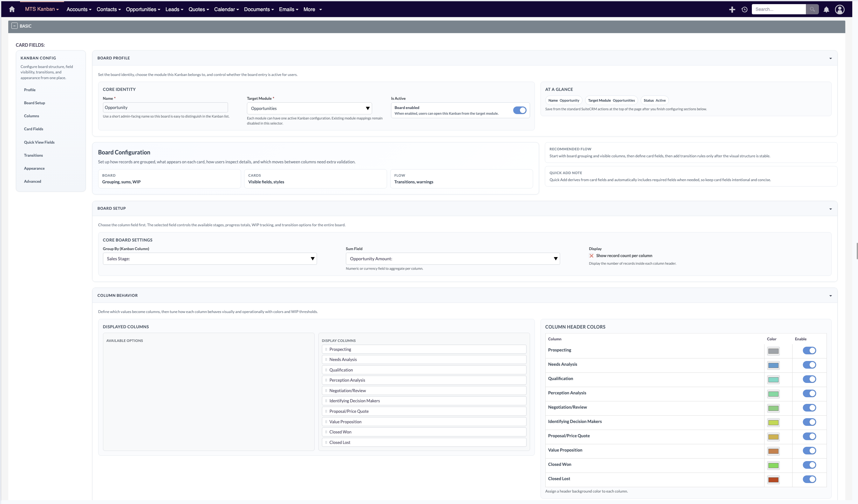Jump to Board Setup section link
Image resolution: width=858 pixels, height=504 pixels.
click(34, 103)
